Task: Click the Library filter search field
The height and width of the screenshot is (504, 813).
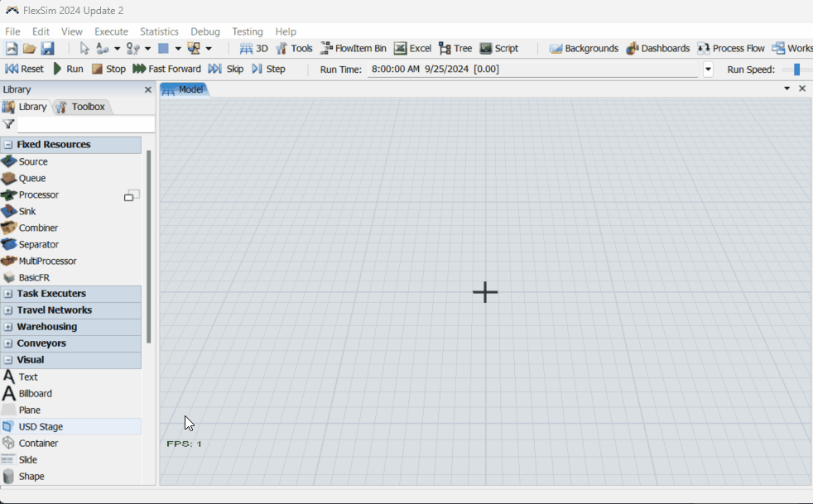Action: point(85,124)
